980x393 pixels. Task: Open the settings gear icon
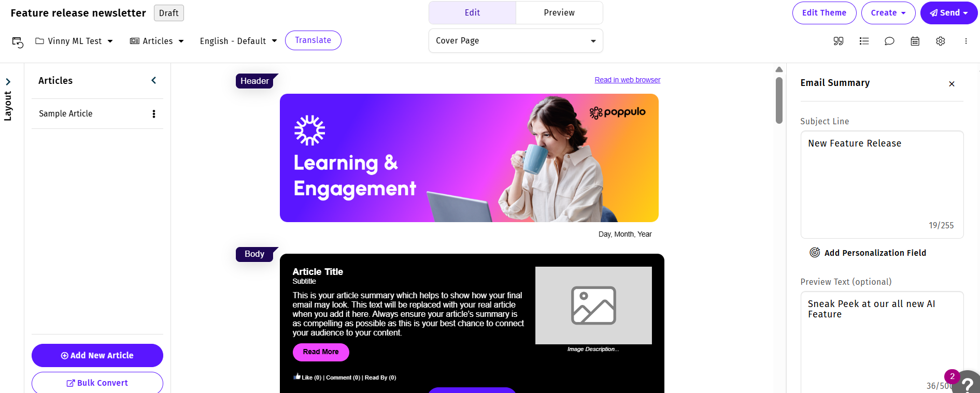coord(941,41)
